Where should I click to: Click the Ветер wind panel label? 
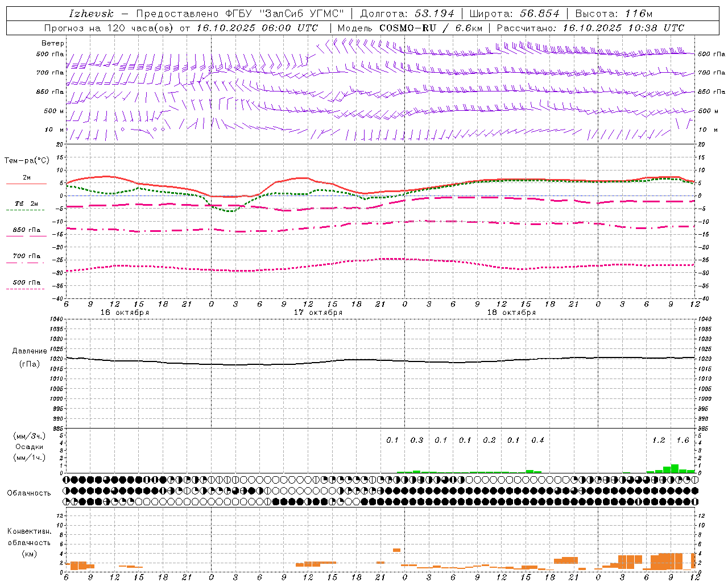(53, 43)
